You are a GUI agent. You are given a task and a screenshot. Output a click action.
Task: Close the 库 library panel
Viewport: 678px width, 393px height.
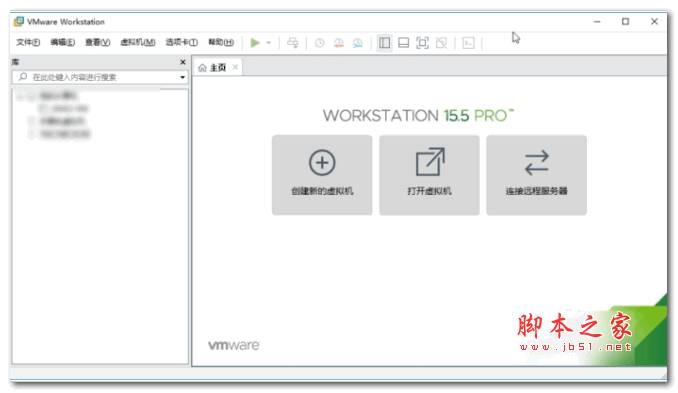tap(182, 62)
